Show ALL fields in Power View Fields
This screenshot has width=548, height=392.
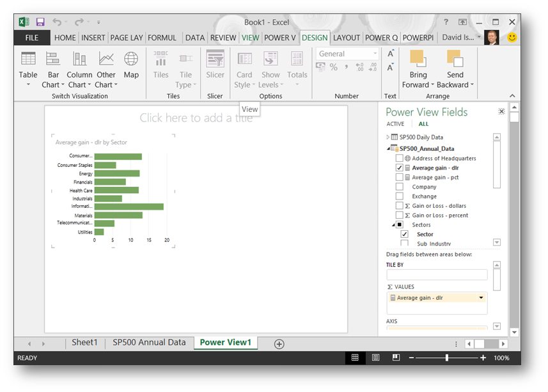pyautogui.click(x=423, y=124)
